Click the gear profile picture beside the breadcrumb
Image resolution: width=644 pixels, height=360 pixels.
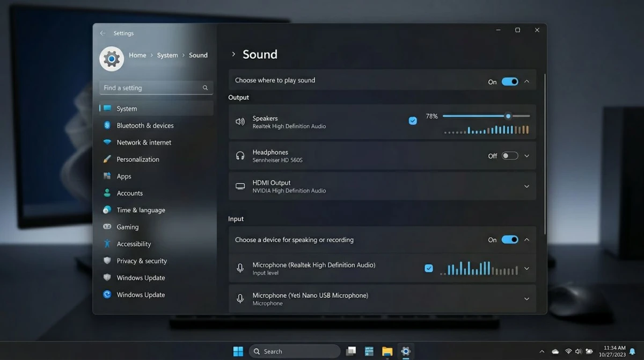pos(112,59)
